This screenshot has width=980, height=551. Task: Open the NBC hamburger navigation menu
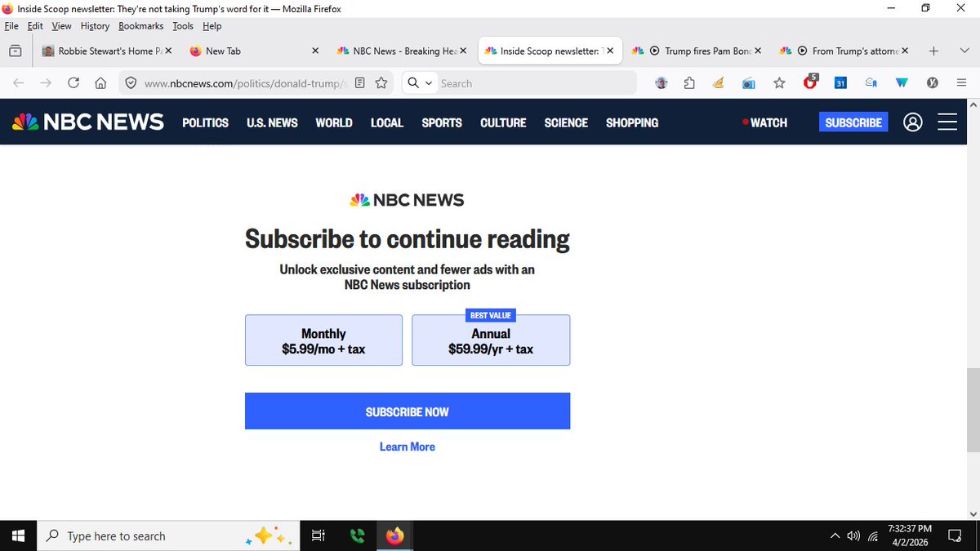click(x=947, y=122)
